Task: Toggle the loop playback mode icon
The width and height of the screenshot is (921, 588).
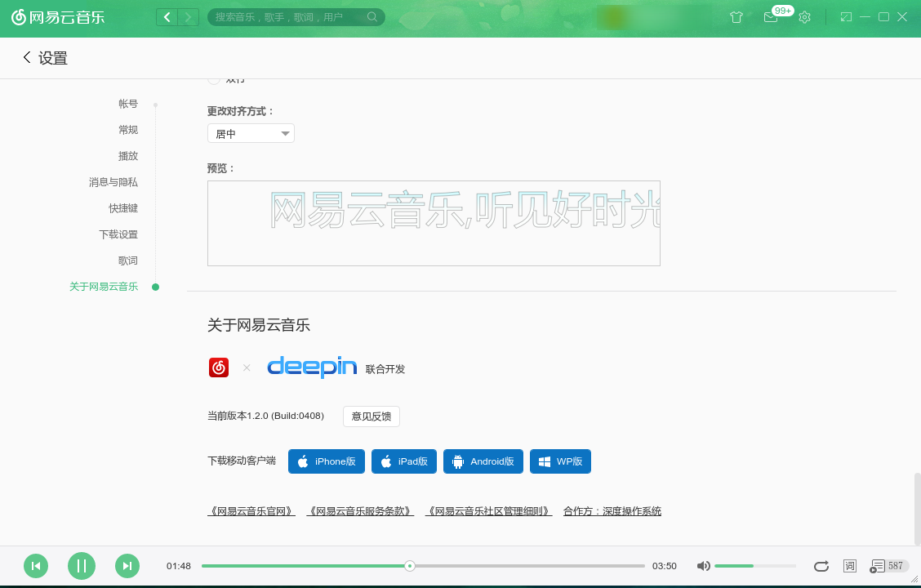Action: click(821, 566)
